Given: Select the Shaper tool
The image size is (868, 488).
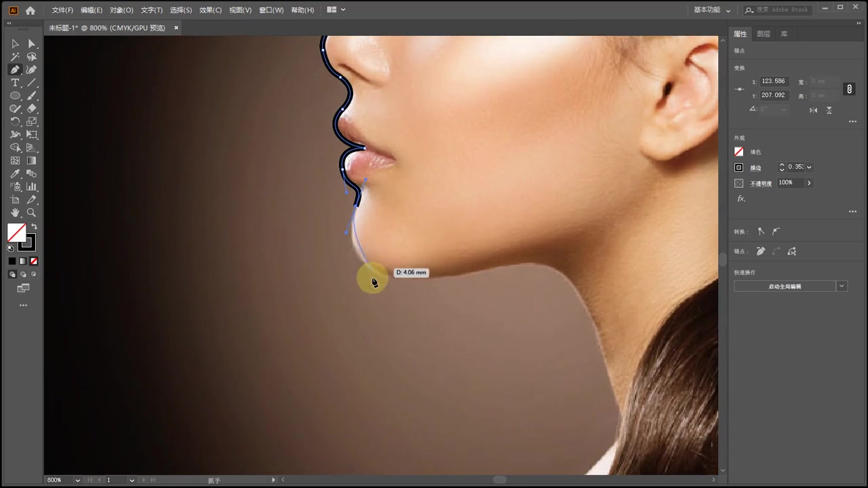Looking at the screenshot, I should pos(15,108).
